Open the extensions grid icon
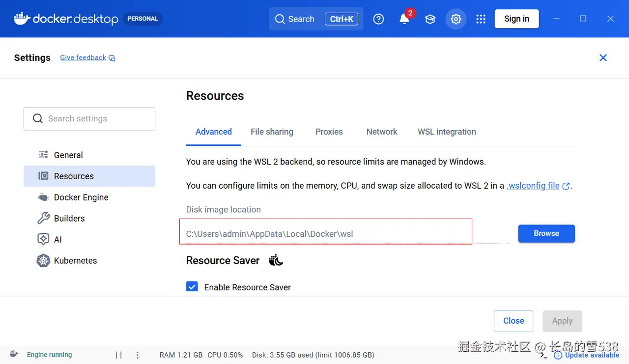Screen dimensions: 629x364 (481, 19)
